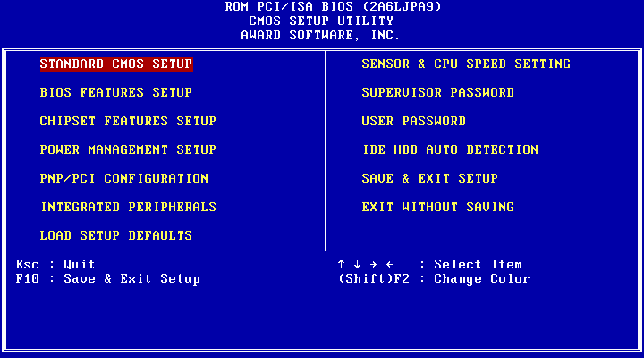The height and width of the screenshot is (358, 644).
Task: Click the Esc : Quit hint
Action: (55, 264)
